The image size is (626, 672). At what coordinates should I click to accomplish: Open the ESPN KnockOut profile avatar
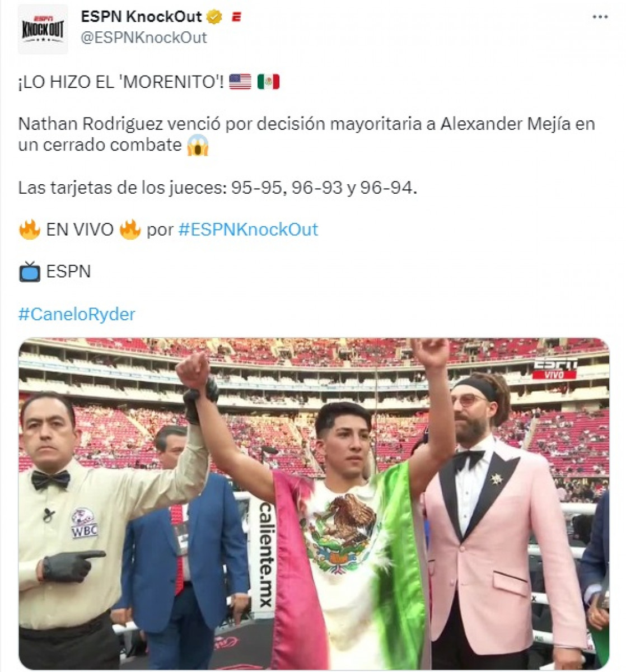(43, 29)
